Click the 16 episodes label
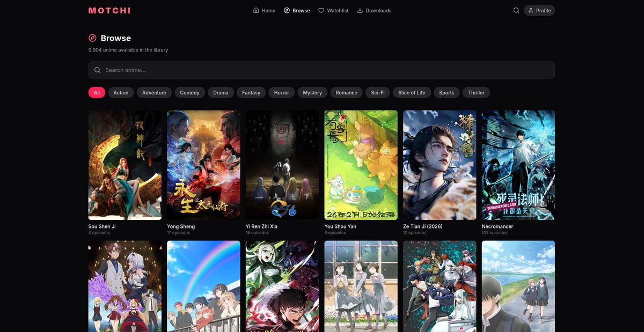 pyautogui.click(x=258, y=233)
